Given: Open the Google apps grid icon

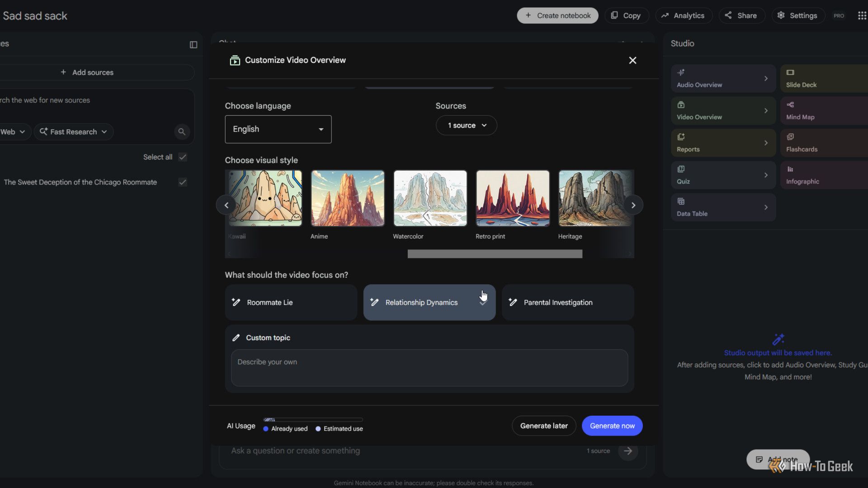Looking at the screenshot, I should click(x=862, y=15).
